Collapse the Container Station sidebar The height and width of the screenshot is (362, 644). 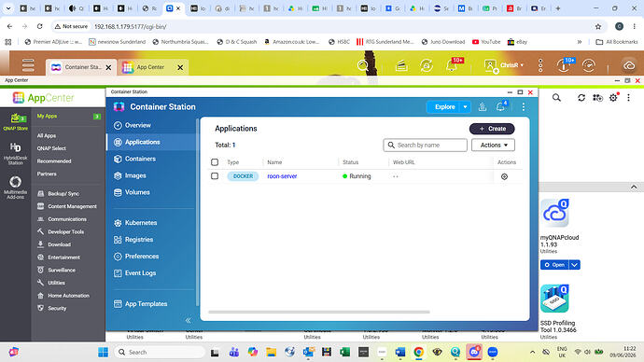pyautogui.click(x=189, y=321)
